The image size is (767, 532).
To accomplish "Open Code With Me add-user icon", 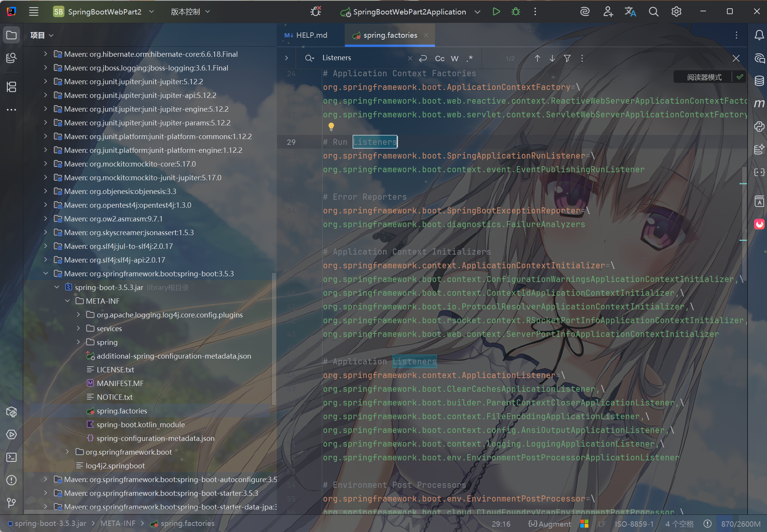I will 608,11.
